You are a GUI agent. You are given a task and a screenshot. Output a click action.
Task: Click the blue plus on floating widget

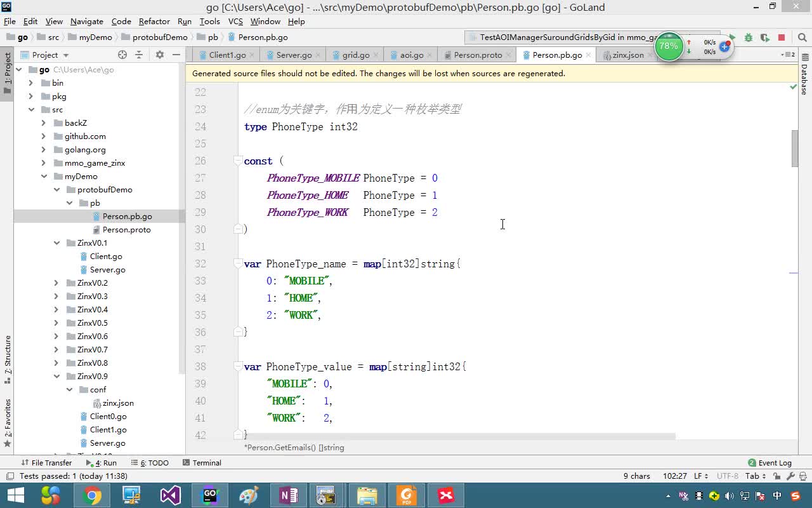(x=724, y=47)
